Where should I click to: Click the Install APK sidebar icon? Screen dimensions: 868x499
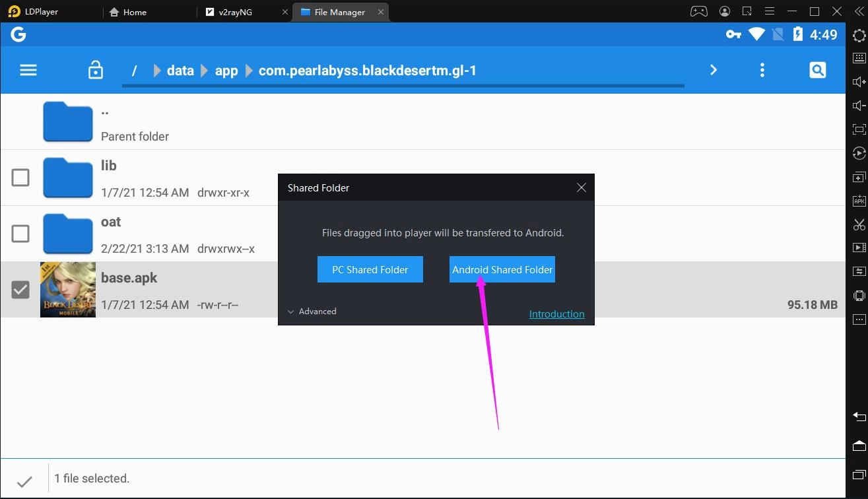point(858,200)
